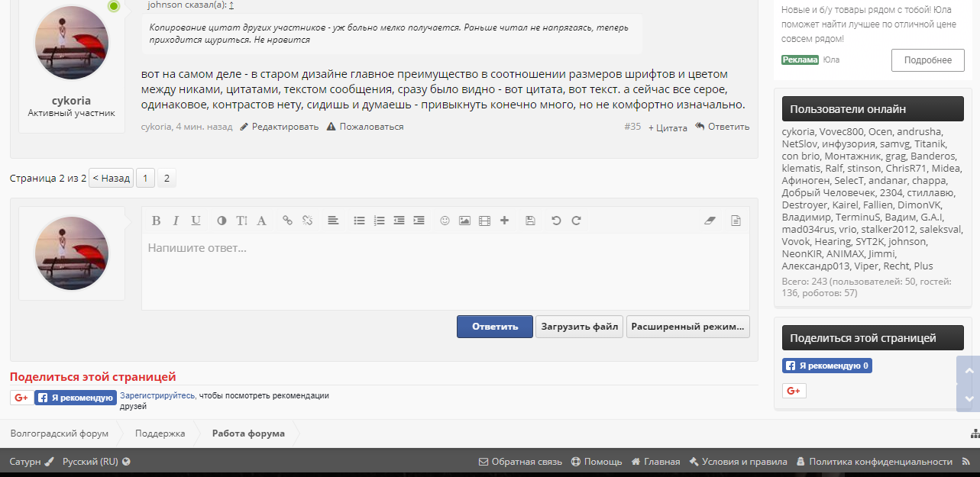The image size is (980, 477).
Task: Toggle italic text formatting
Action: tap(176, 221)
